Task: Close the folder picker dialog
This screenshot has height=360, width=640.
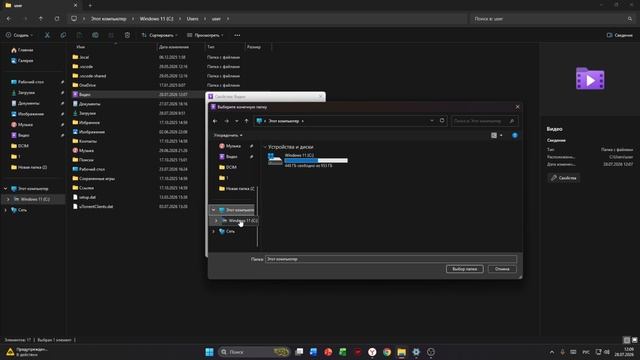Action: tap(517, 107)
